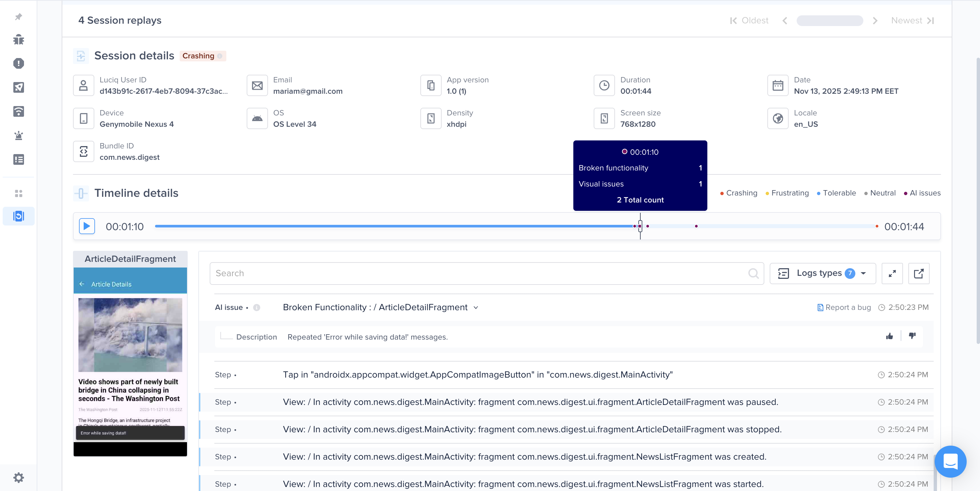Image resolution: width=980 pixels, height=491 pixels.
Task: Click the session timeline progress bar
Action: pos(380,226)
